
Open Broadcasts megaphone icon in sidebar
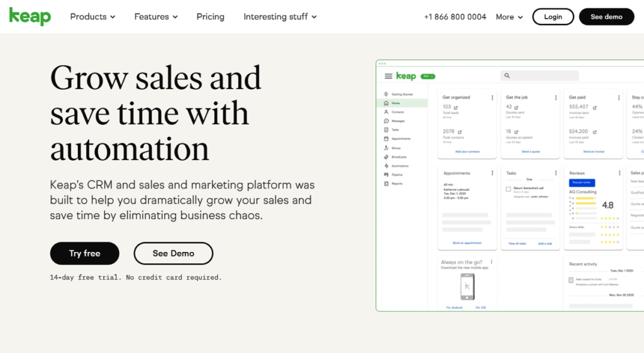pyautogui.click(x=386, y=157)
